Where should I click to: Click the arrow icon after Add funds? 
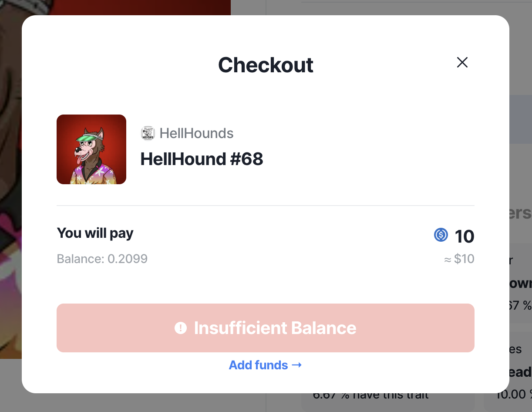296,365
